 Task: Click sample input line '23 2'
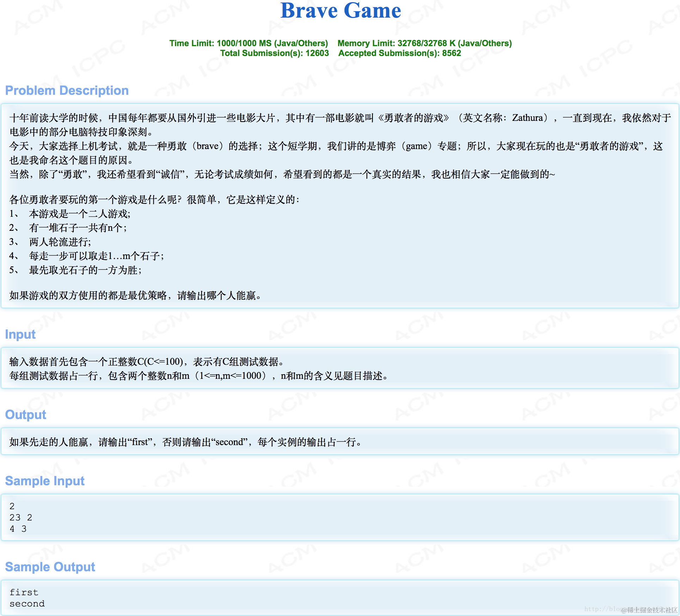21,517
